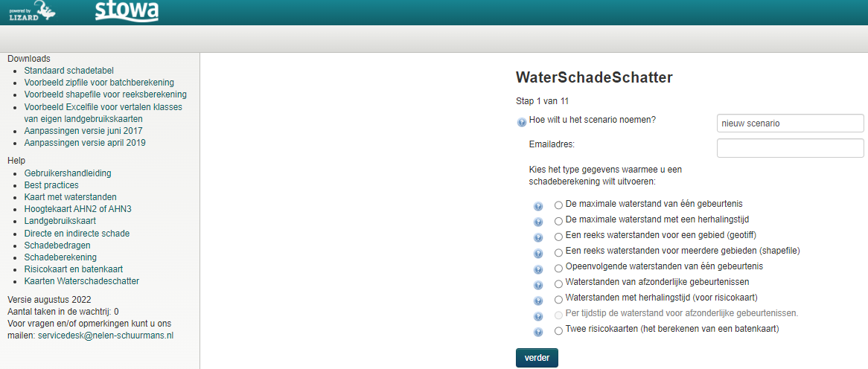The width and height of the screenshot is (868, 369).
Task: Open the 'Gebruikershandleiding' help link
Action: pos(68,173)
